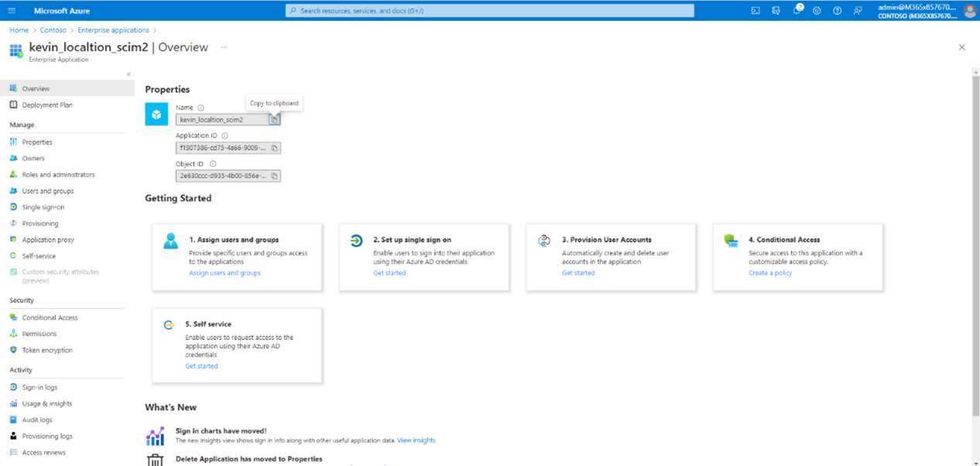Image resolution: width=980 pixels, height=466 pixels.
Task: Click the Object ID field value
Action: pyautogui.click(x=223, y=175)
